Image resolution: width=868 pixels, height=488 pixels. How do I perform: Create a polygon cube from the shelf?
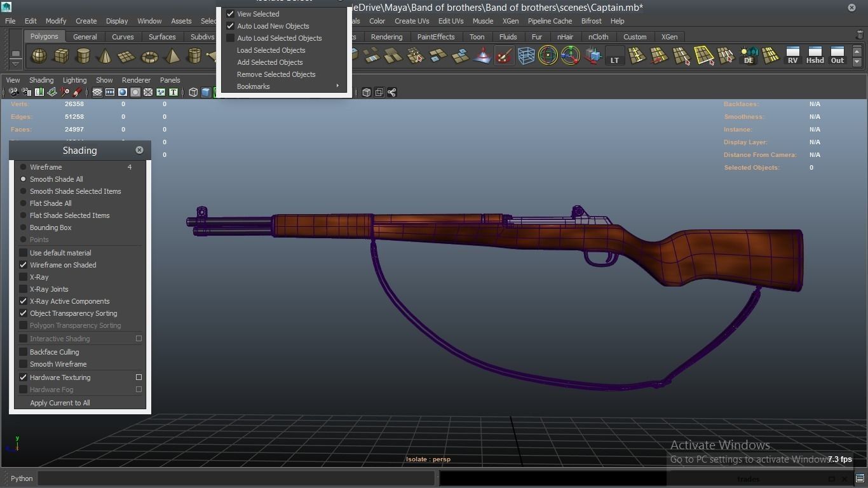(61, 57)
